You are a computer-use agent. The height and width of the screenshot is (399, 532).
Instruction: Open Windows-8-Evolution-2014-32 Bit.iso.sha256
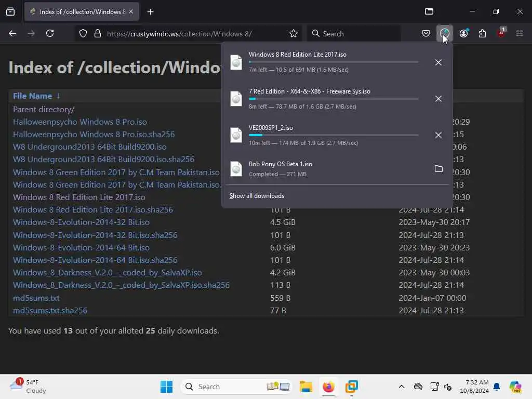click(x=95, y=235)
